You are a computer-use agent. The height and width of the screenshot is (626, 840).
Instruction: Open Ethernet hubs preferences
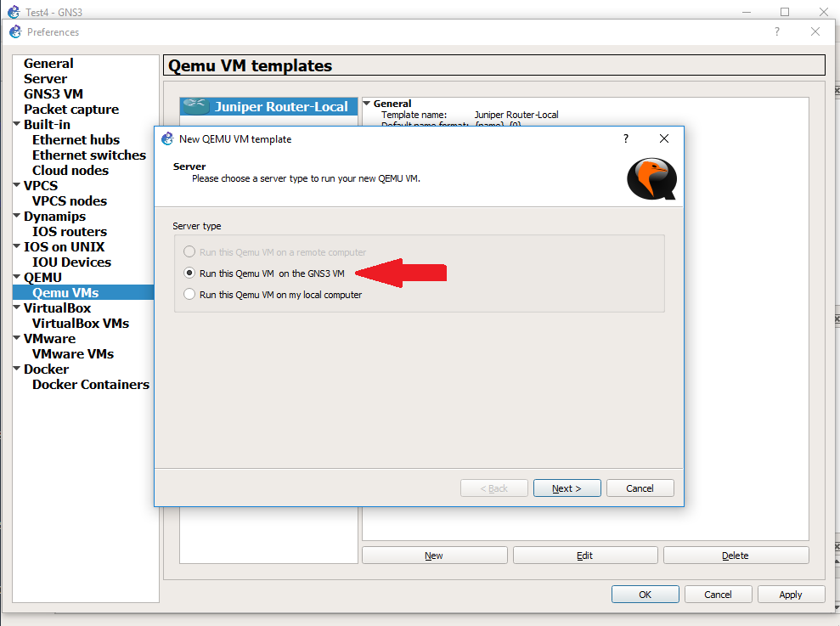point(76,140)
